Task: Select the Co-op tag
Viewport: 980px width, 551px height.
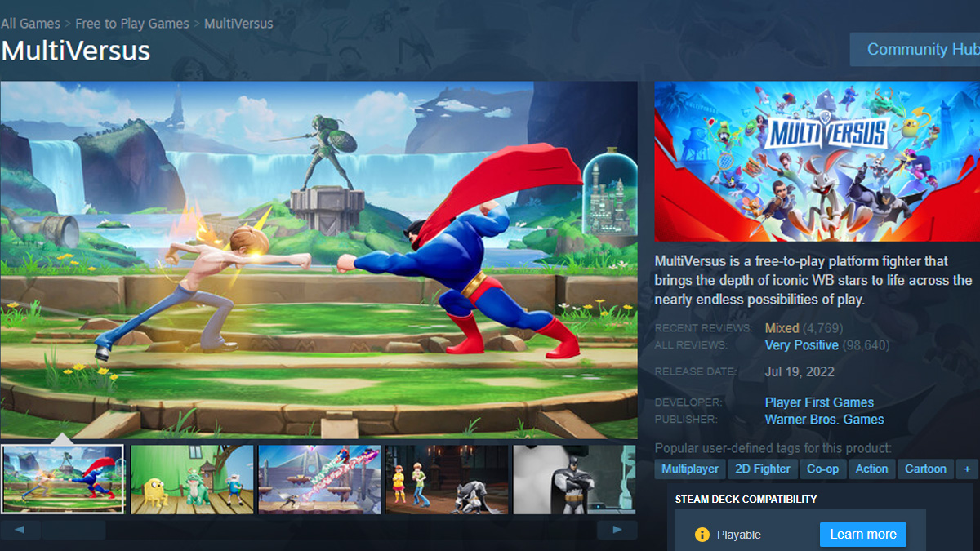Action: 822,469
